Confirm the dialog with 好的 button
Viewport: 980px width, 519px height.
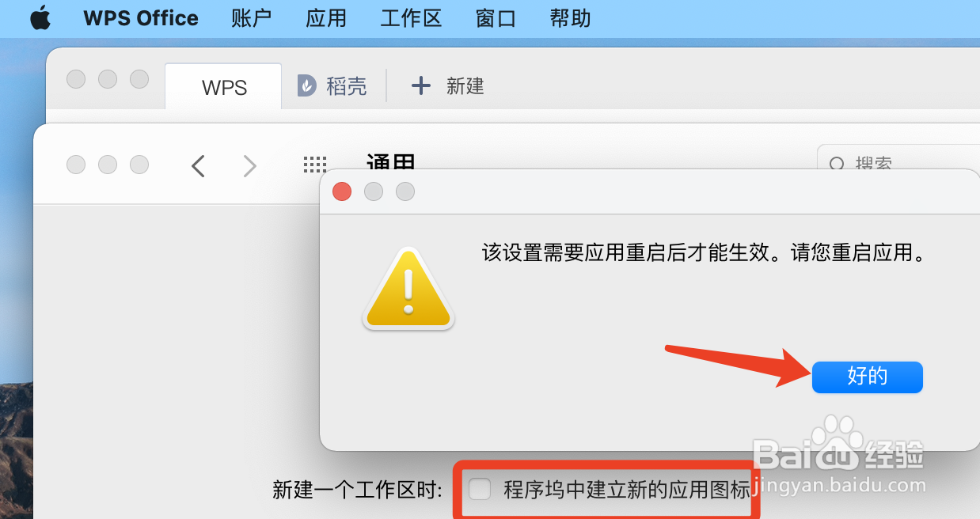click(868, 377)
